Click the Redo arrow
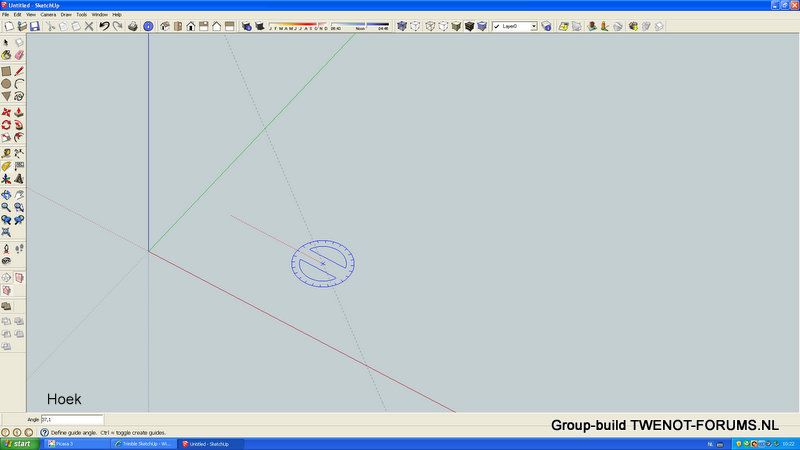The width and height of the screenshot is (800, 450). (x=117, y=26)
